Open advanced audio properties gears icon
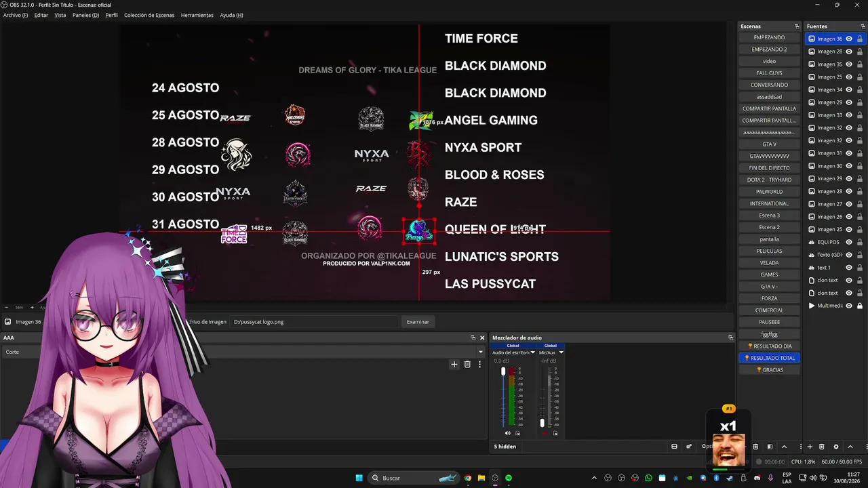The width and height of the screenshot is (868, 488). 689,447
